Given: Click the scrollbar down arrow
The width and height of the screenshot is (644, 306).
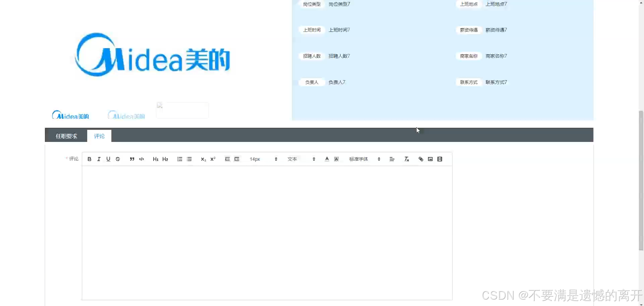Looking at the screenshot, I should coord(641,304).
